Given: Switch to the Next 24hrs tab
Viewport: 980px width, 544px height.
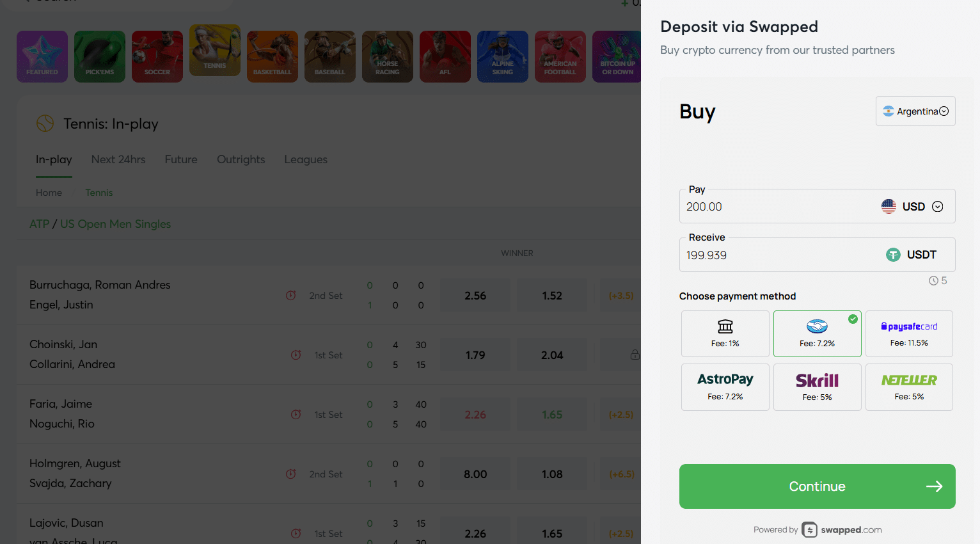Looking at the screenshot, I should coord(118,159).
